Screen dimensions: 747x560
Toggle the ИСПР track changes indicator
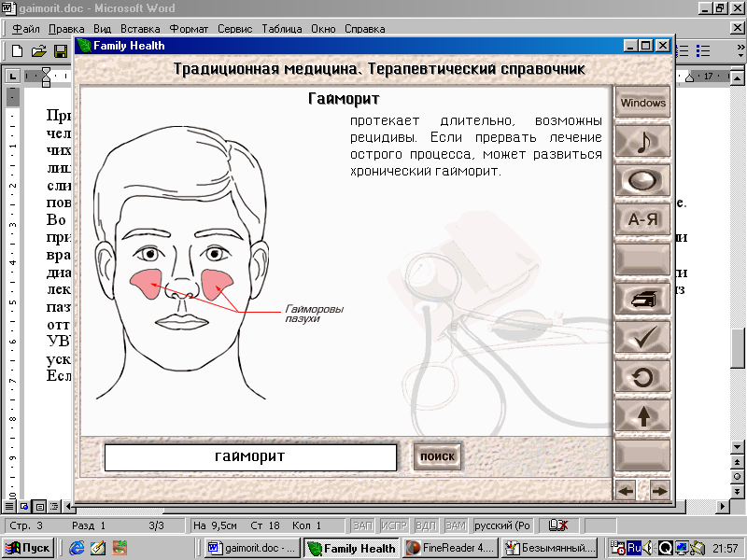tap(394, 526)
